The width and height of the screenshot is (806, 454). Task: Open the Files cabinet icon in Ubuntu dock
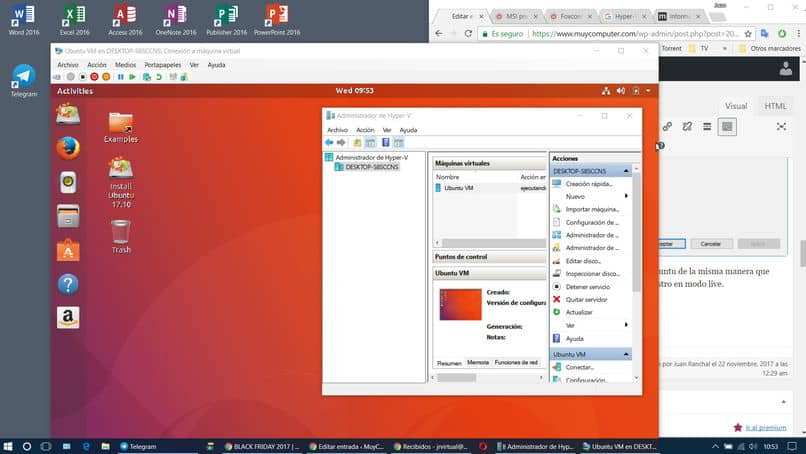[x=68, y=216]
